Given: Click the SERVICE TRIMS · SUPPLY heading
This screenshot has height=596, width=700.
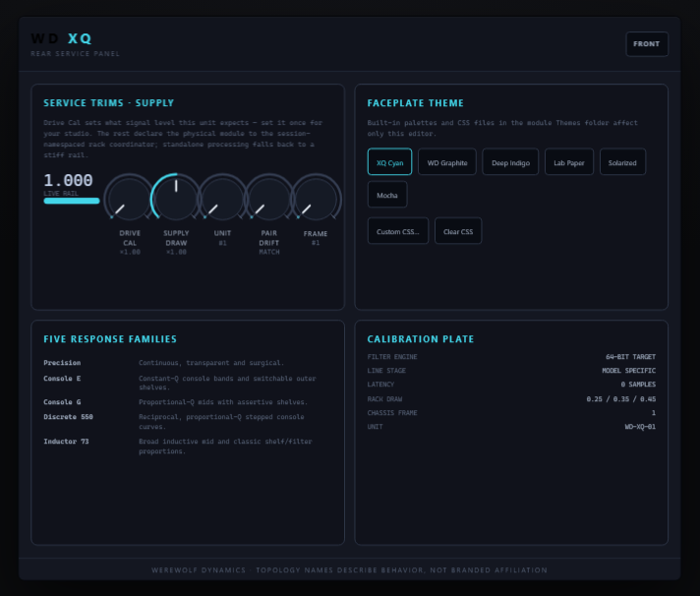Looking at the screenshot, I should coord(108,103).
